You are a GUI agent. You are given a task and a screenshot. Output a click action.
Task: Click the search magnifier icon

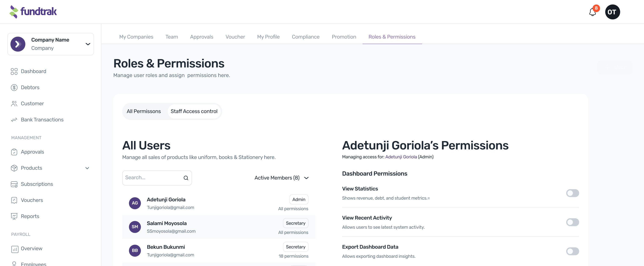[x=186, y=178]
